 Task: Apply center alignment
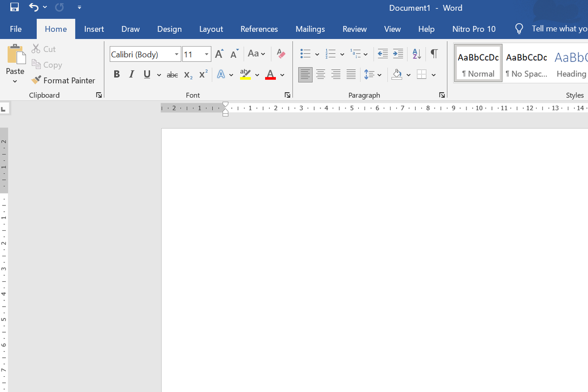320,74
